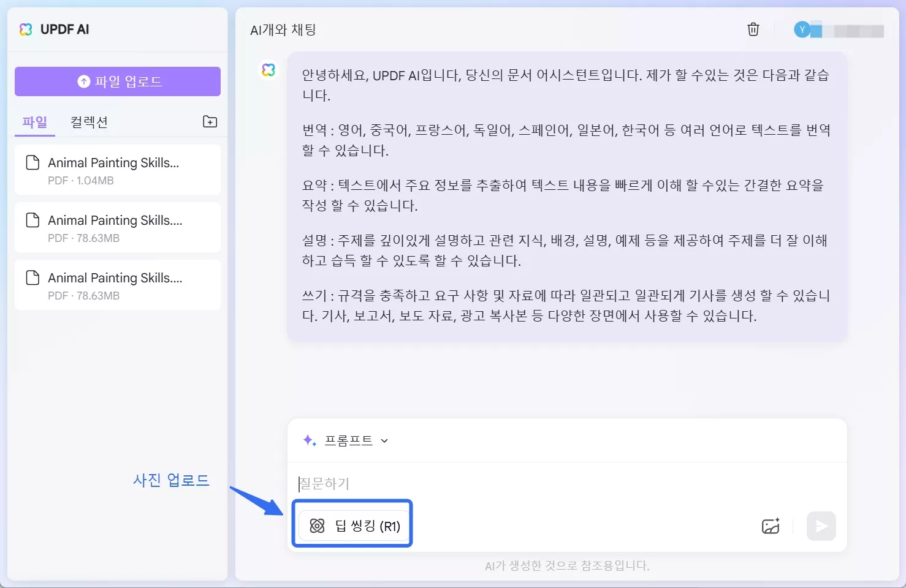Image resolution: width=906 pixels, height=588 pixels.
Task: Click the chevron next to 프롬프트
Action: pyautogui.click(x=384, y=440)
